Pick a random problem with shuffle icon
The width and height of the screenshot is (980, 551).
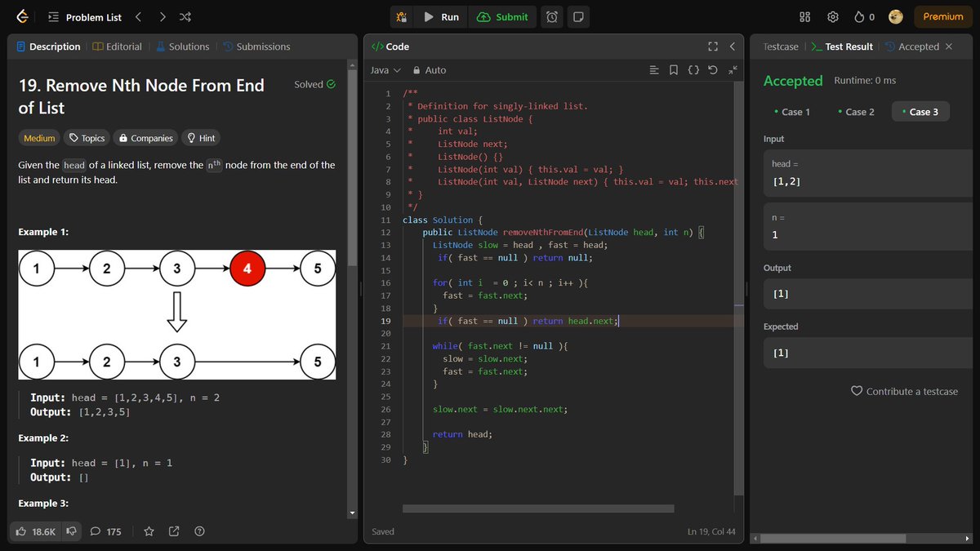tap(185, 16)
